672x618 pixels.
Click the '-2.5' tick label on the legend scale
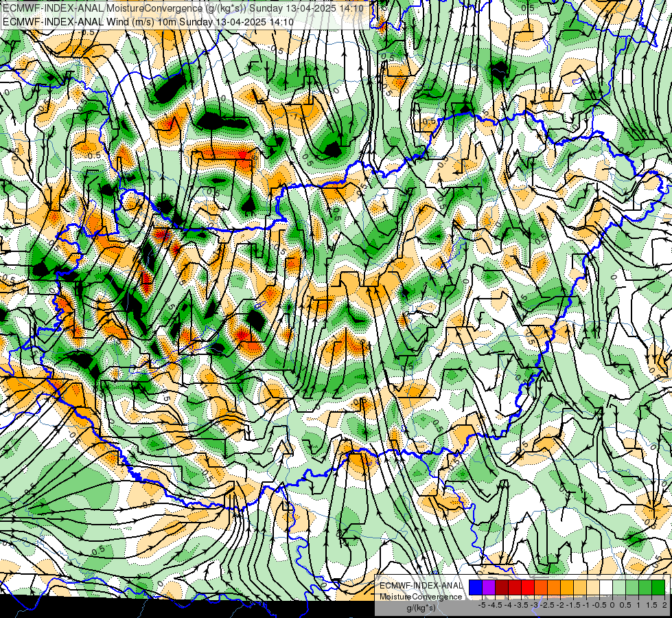[x=547, y=605]
